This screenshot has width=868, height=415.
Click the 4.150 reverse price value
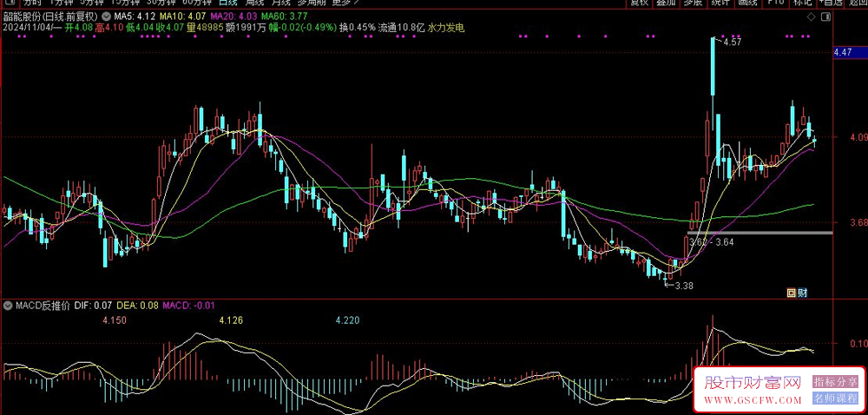point(115,319)
